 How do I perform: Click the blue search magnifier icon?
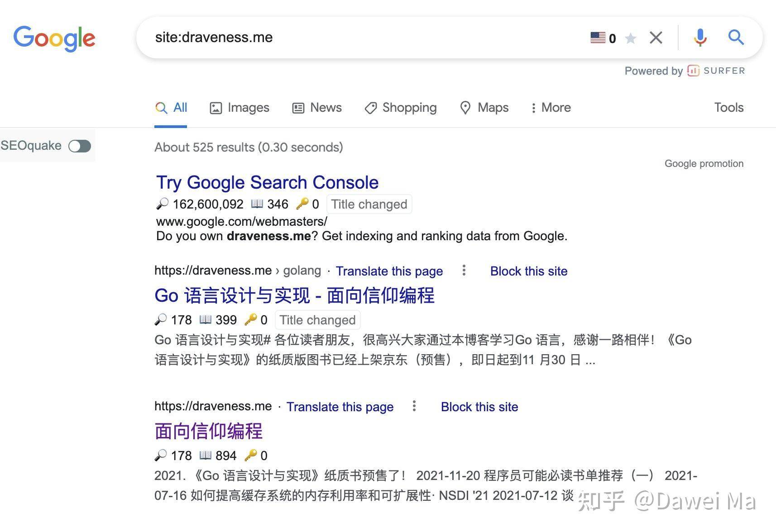[x=736, y=37]
